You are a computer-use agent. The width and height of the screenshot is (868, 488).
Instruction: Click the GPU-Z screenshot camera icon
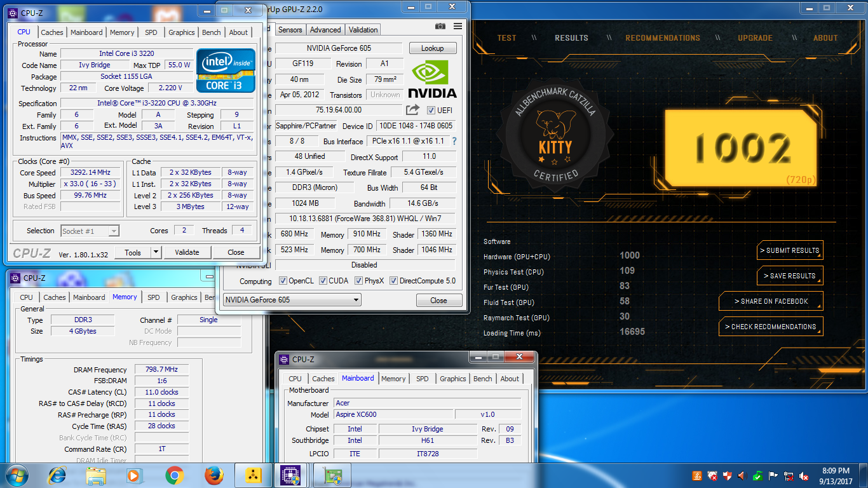point(440,26)
